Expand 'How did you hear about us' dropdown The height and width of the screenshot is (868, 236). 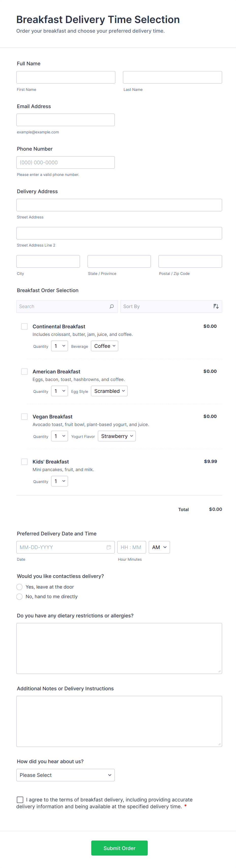[65, 775]
